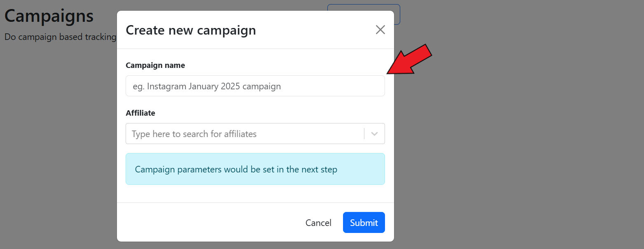Click the vertical separator in Affiliate dropdown

pos(364,134)
